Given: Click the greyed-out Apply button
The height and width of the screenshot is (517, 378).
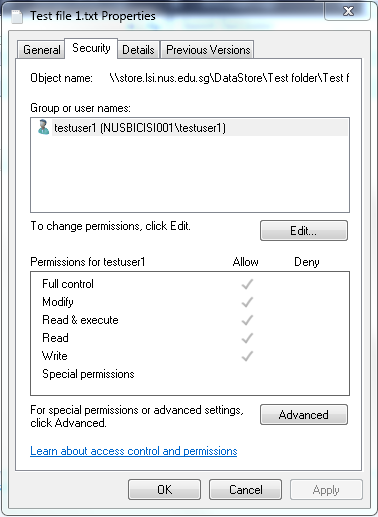Looking at the screenshot, I should 326,490.
